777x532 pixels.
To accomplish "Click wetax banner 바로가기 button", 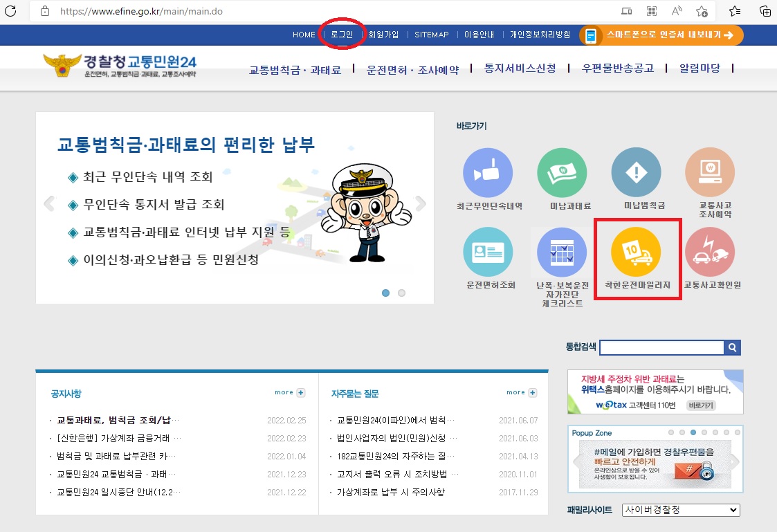I will (701, 405).
